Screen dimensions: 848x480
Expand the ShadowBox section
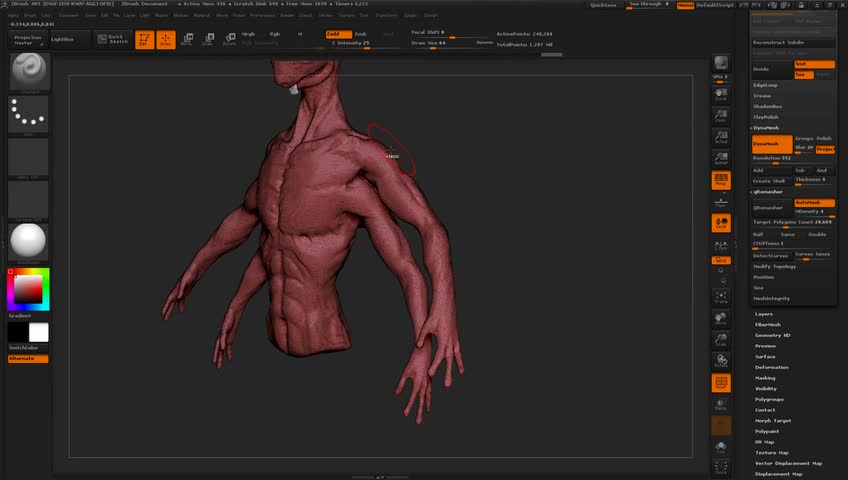[767, 106]
